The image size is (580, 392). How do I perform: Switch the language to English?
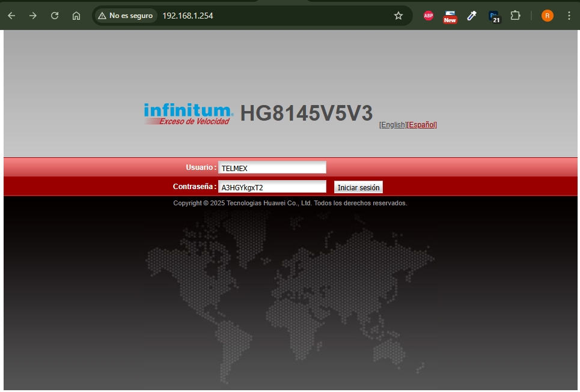[392, 125]
